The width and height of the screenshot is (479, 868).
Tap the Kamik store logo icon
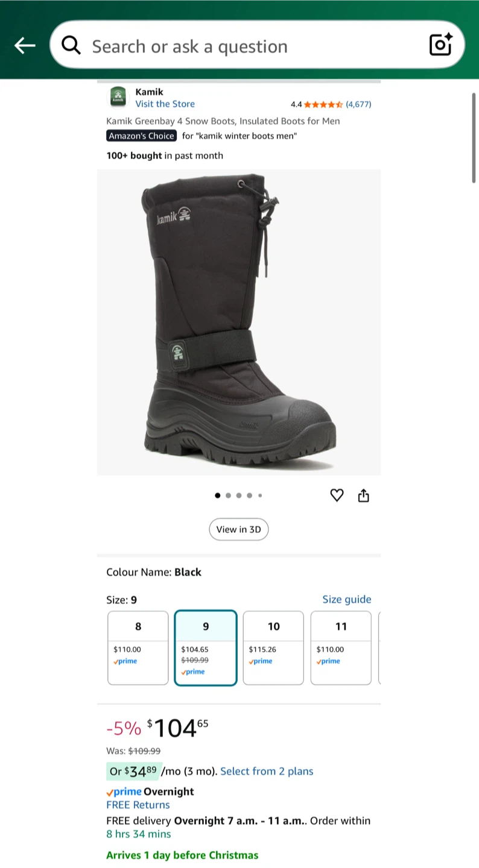tap(118, 98)
